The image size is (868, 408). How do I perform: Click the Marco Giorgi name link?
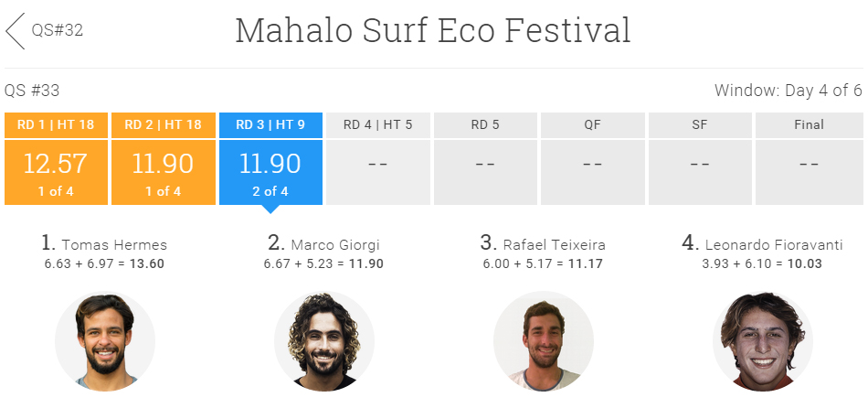tap(335, 244)
